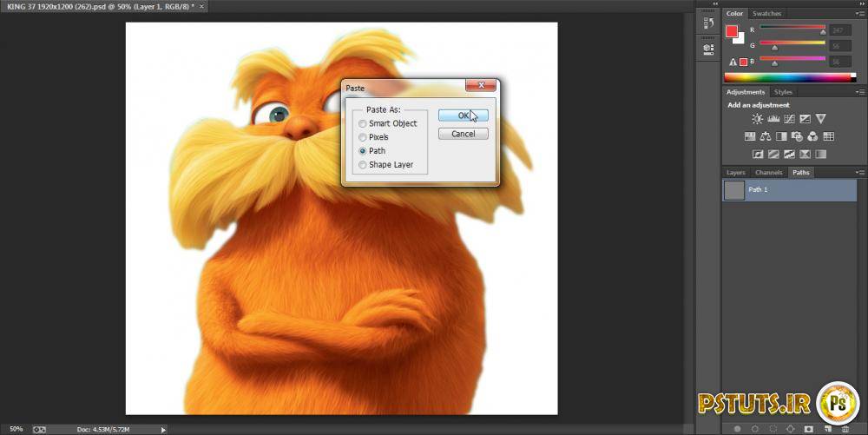Add a mask from Paths panel
Image resolution: width=868 pixels, height=435 pixels.
click(x=809, y=429)
